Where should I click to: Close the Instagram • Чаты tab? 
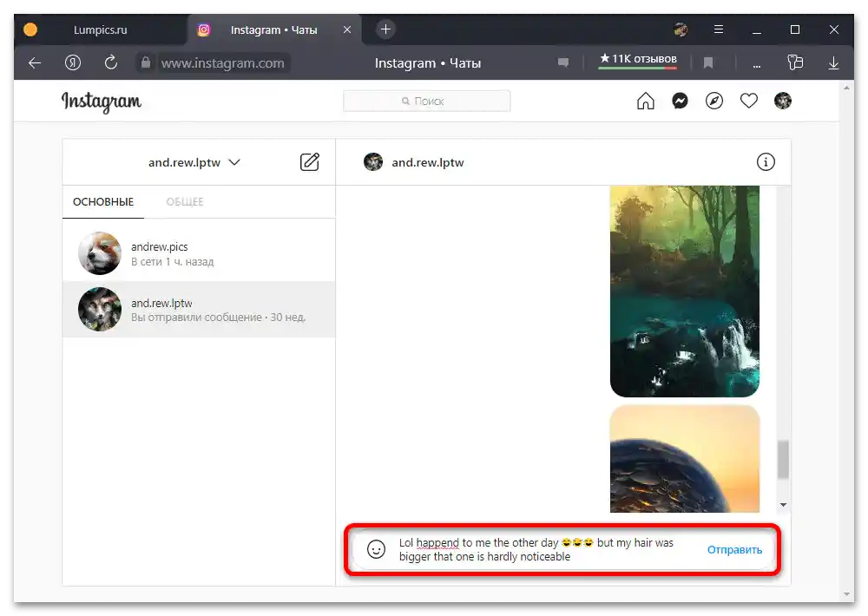[347, 29]
